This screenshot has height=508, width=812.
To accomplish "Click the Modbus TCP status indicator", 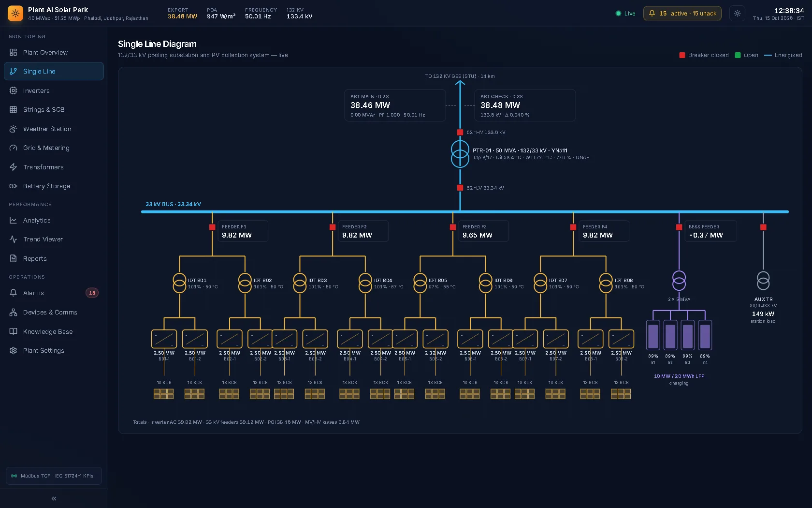I will click(x=54, y=476).
